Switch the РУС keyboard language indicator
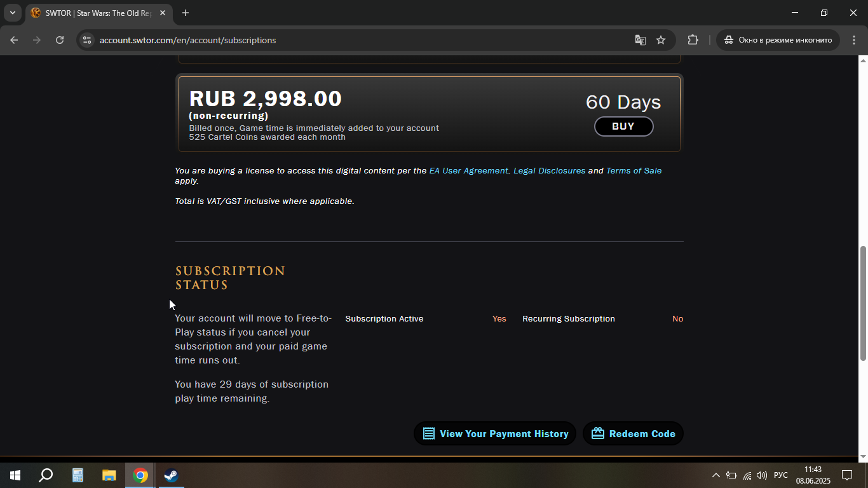 [781, 475]
